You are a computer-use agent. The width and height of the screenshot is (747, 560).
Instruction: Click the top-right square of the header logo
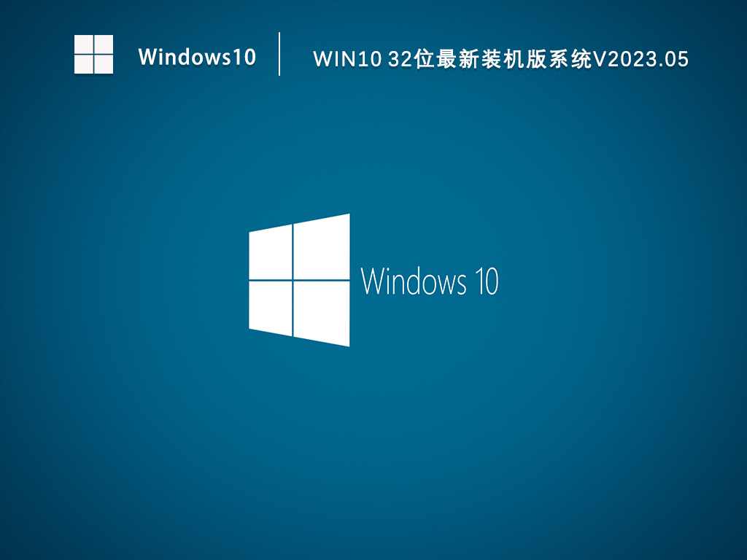point(104,44)
